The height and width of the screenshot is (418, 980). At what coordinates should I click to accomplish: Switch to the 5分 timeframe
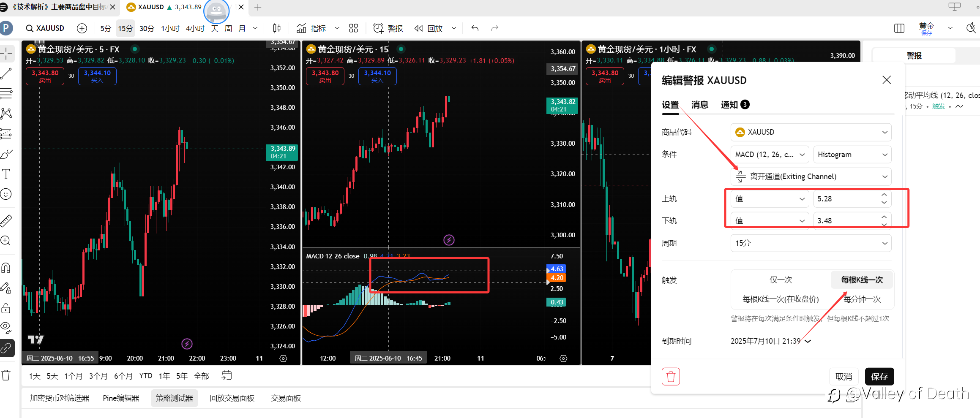pyautogui.click(x=106, y=28)
